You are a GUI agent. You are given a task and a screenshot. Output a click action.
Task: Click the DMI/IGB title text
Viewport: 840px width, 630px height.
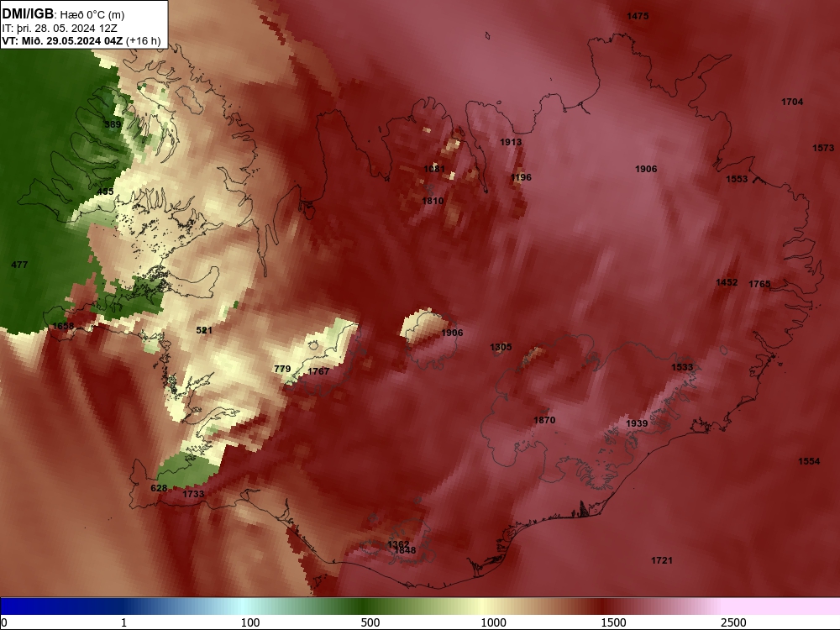tap(28, 14)
